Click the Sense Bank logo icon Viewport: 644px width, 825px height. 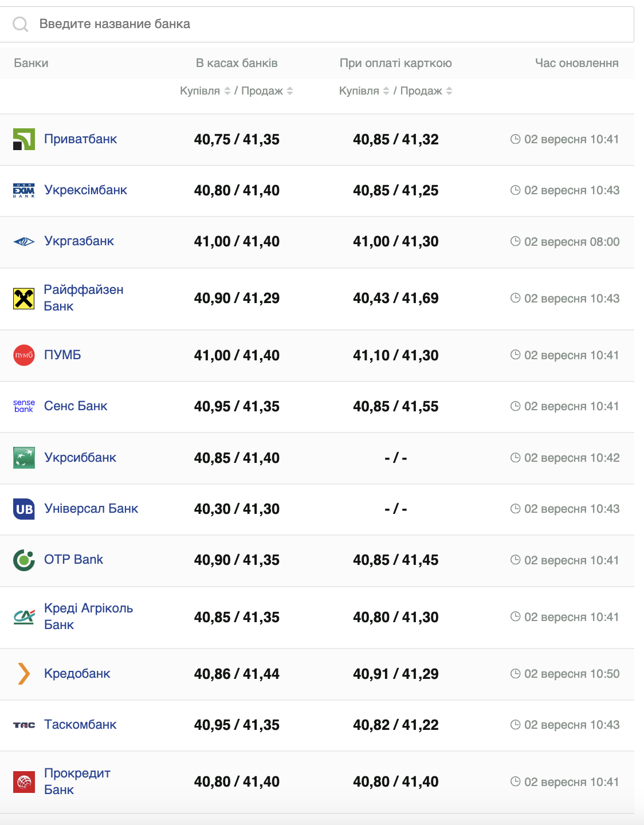24,406
